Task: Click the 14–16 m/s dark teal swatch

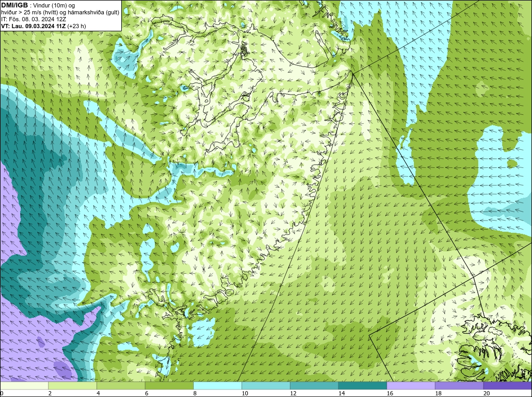Action: pos(362,386)
